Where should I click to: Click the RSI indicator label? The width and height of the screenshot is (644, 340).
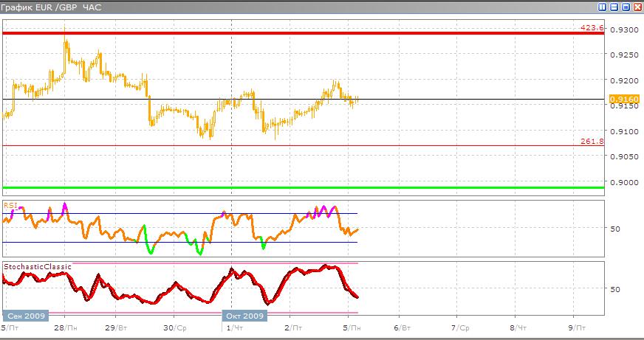[10, 206]
